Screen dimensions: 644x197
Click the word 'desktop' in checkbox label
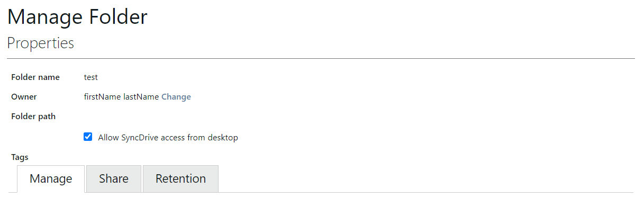pyautogui.click(x=223, y=138)
